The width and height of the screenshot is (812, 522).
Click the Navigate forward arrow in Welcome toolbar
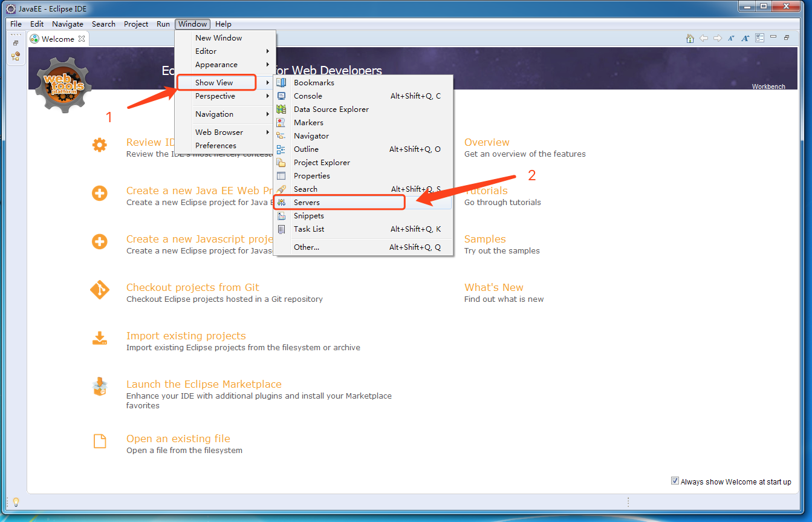718,38
